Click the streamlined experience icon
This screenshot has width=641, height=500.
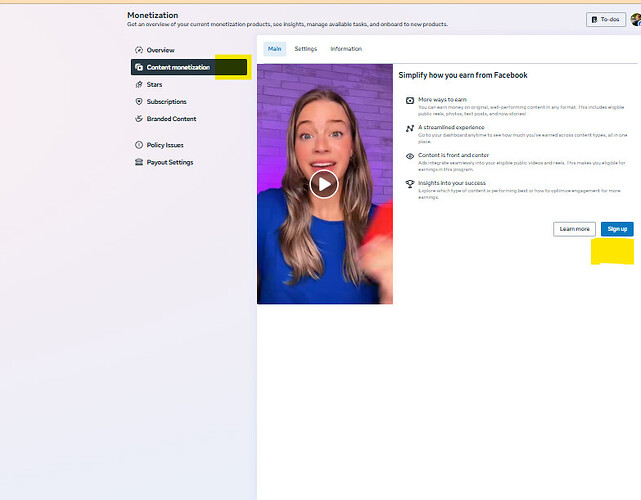pos(410,128)
